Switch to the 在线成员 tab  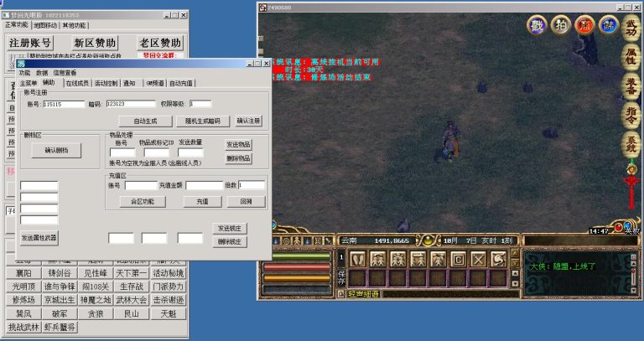click(x=77, y=83)
